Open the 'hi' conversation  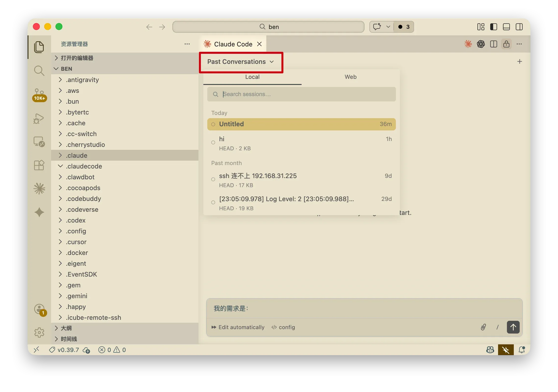(x=301, y=143)
